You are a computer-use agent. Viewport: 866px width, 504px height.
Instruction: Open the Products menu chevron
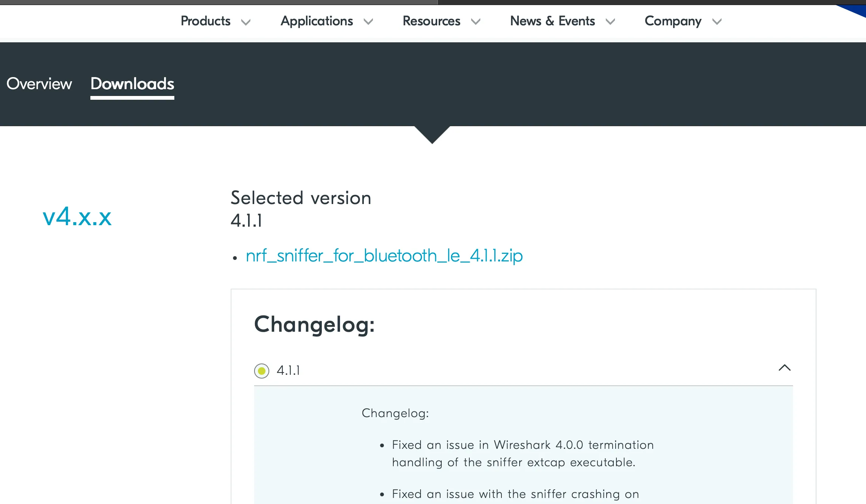246,22
